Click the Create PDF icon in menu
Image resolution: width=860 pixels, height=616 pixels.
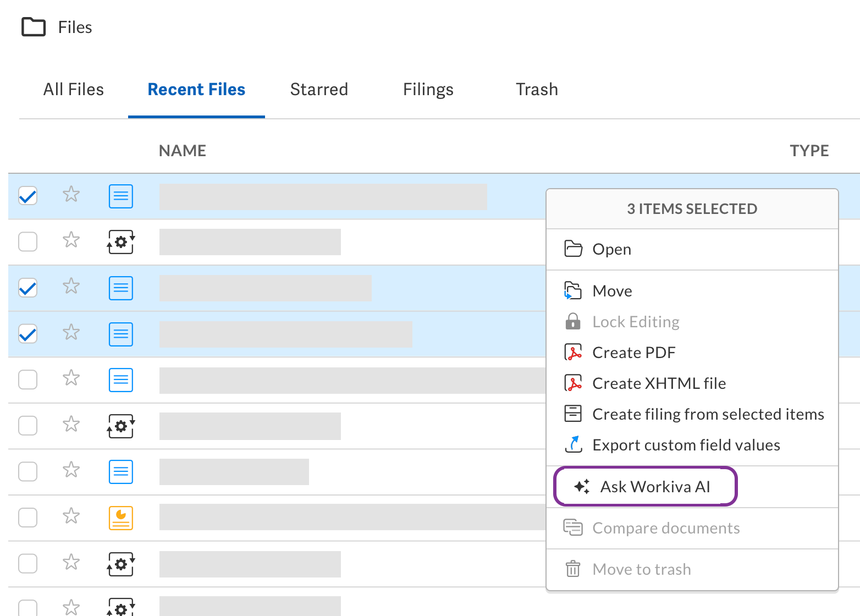click(x=574, y=353)
